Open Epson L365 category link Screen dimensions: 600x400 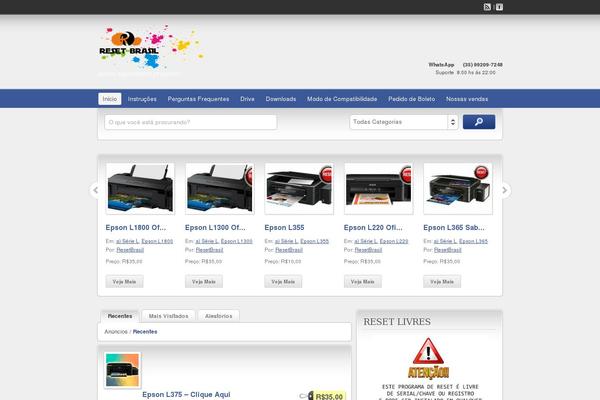tap(473, 241)
